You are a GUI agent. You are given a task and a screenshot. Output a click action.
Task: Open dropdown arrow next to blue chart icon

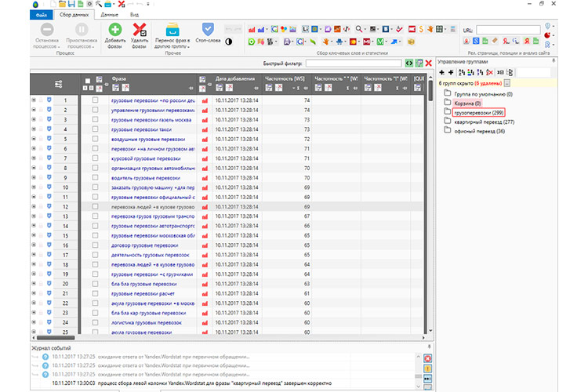pos(267,30)
